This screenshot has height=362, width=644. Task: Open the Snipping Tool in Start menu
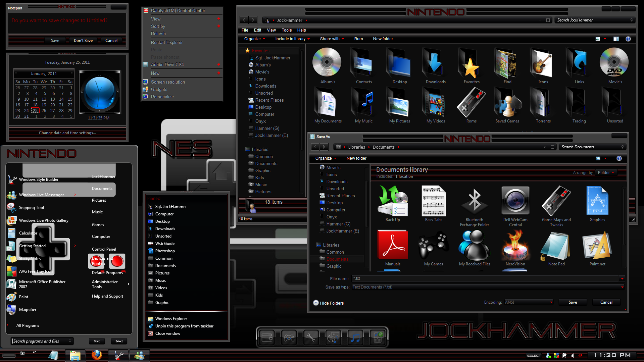click(x=32, y=208)
